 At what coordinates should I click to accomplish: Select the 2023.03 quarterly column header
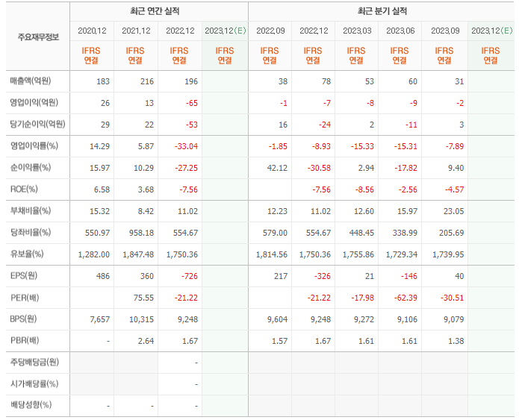357,31
